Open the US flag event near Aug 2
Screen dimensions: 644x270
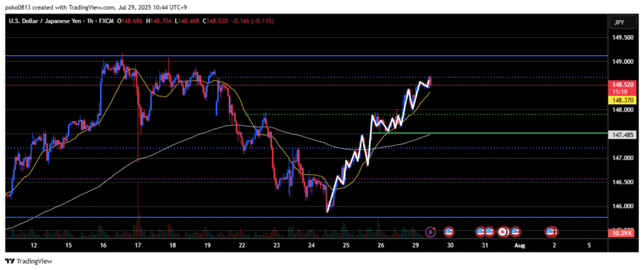click(551, 232)
